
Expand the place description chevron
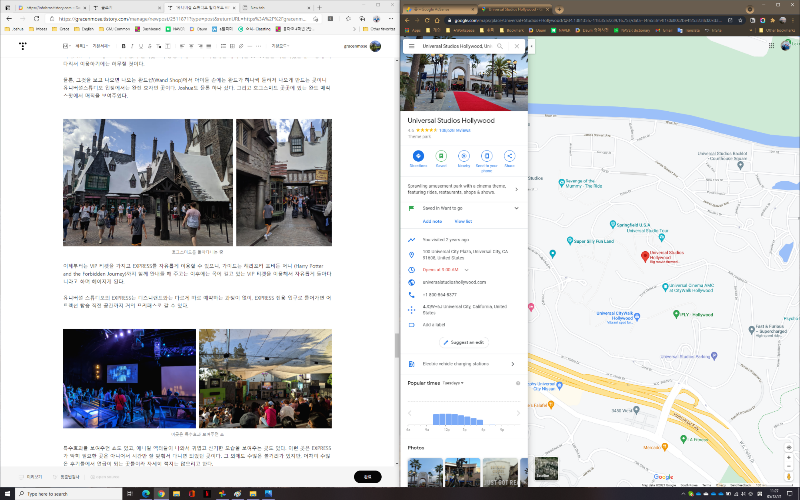[516, 189]
